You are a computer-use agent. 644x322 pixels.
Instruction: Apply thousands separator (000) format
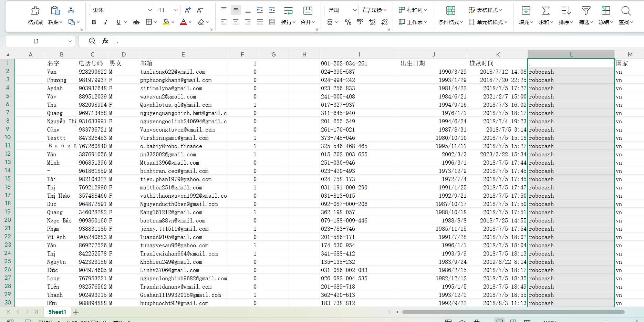[360, 22]
